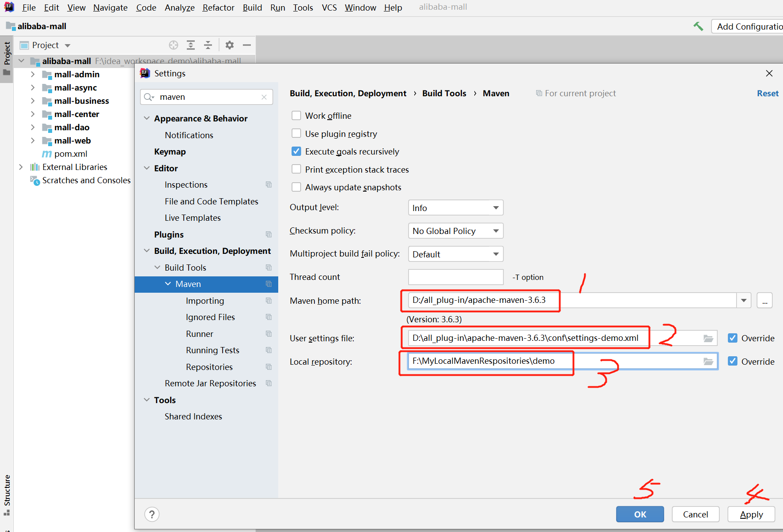Open the Checksum policy dropdown

pos(456,231)
